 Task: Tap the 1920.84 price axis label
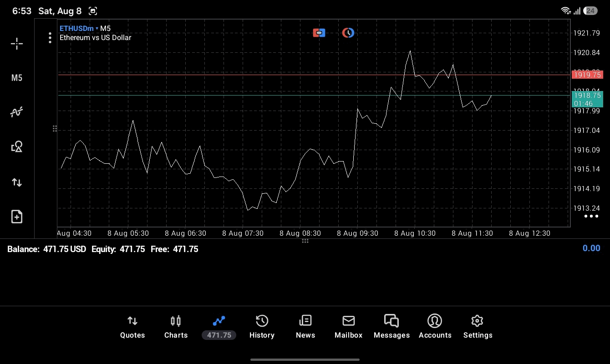(586, 53)
